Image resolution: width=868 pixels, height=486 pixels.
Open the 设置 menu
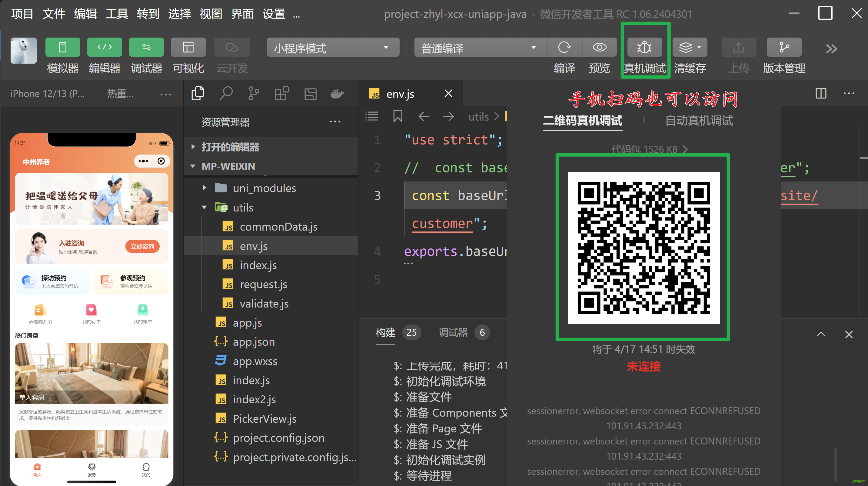tap(274, 14)
